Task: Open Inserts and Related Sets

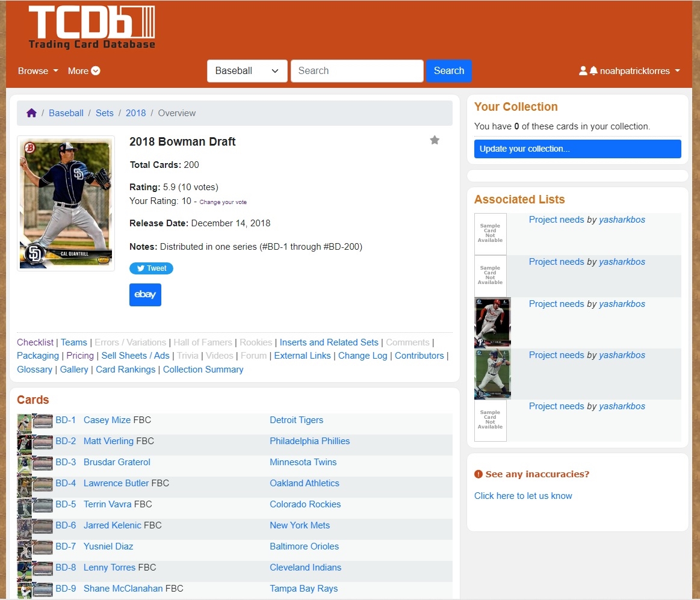Action: click(x=329, y=342)
